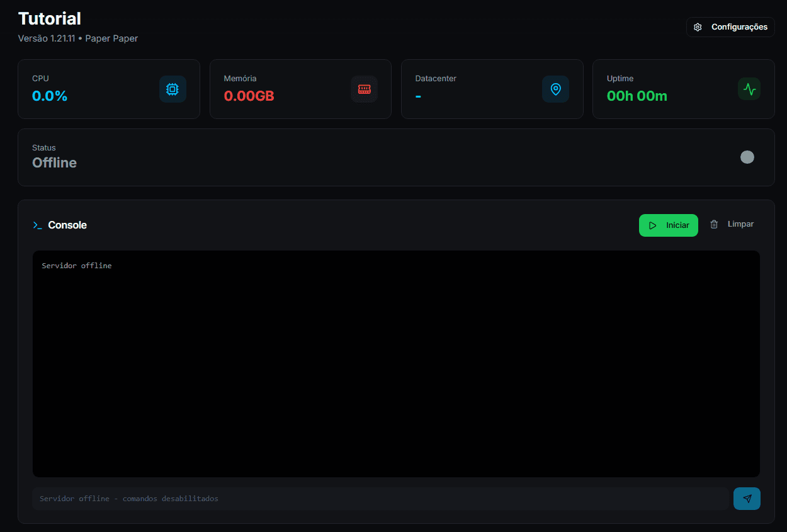This screenshot has height=532, width=787.
Task: Click the Memória RAM icon
Action: (x=364, y=89)
